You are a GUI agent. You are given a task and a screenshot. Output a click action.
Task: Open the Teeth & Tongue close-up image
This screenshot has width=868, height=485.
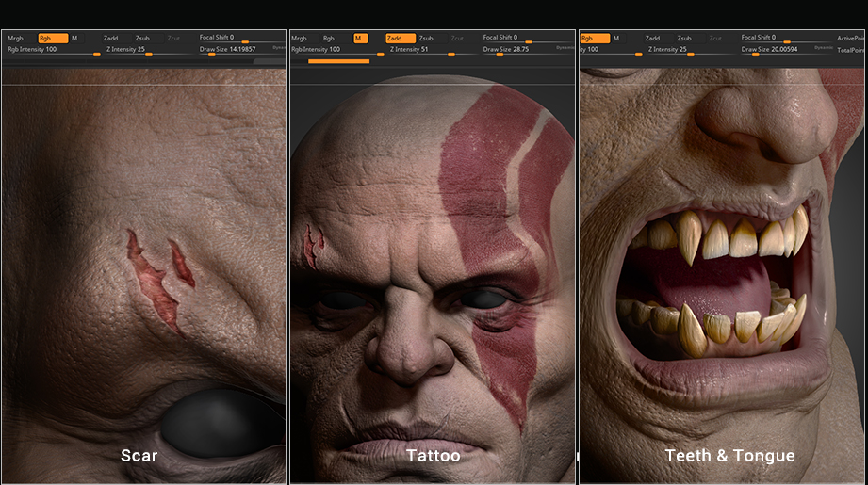coord(722,273)
